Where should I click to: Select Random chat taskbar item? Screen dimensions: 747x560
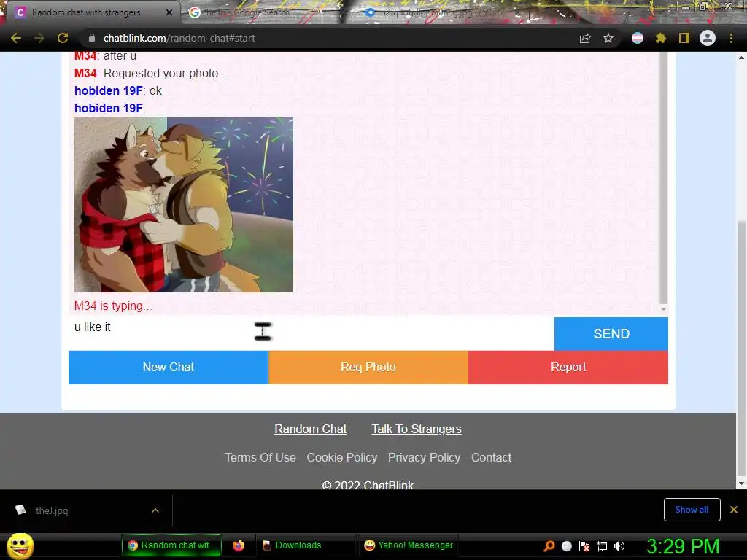click(x=172, y=545)
